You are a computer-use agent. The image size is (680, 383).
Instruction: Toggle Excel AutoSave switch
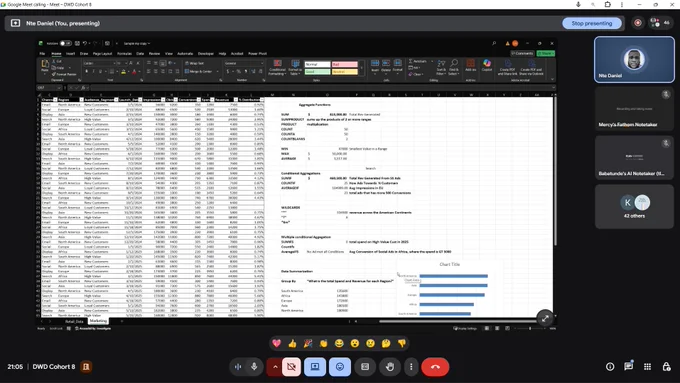click(65, 43)
